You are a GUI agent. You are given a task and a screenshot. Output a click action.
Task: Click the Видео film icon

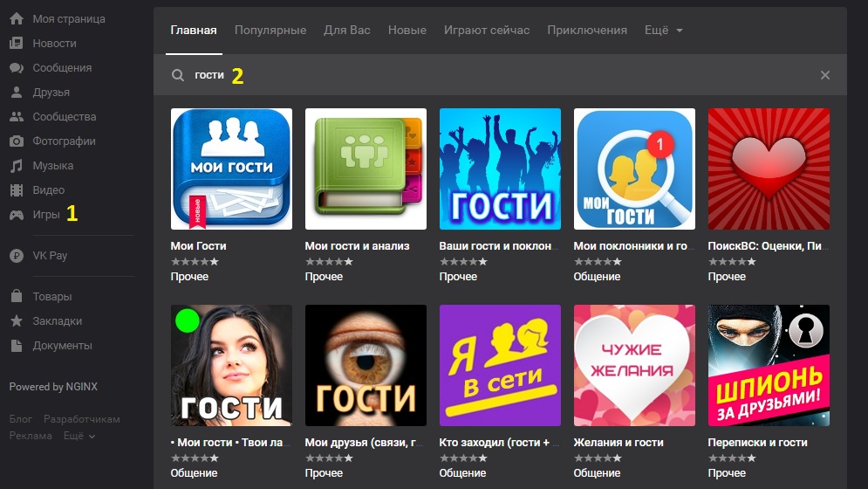(x=17, y=190)
